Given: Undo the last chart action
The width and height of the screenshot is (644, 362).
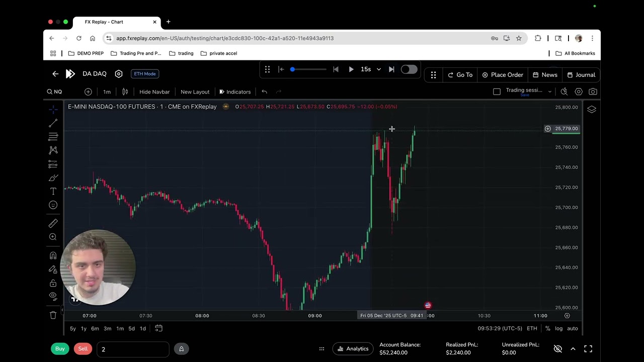Looking at the screenshot, I should click(264, 92).
